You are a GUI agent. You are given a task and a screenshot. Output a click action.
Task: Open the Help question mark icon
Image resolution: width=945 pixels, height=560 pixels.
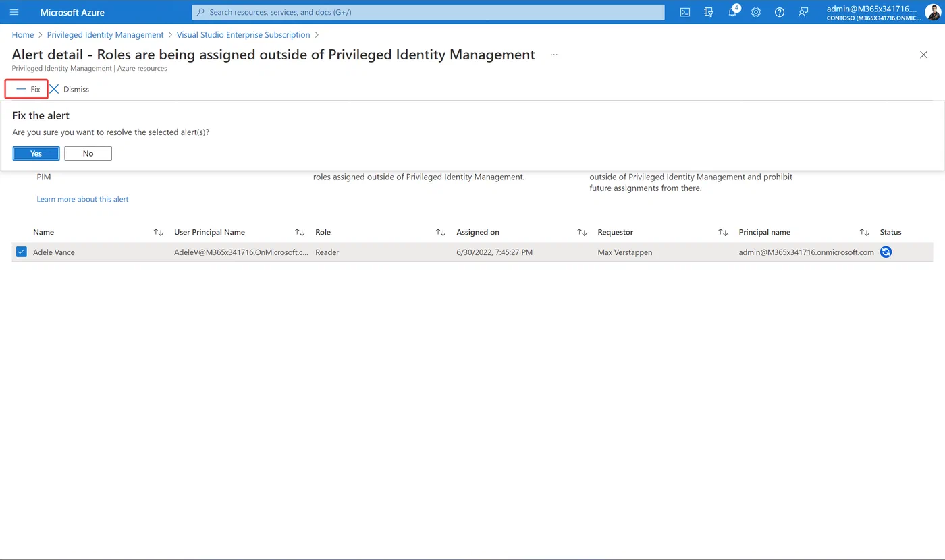(x=780, y=12)
